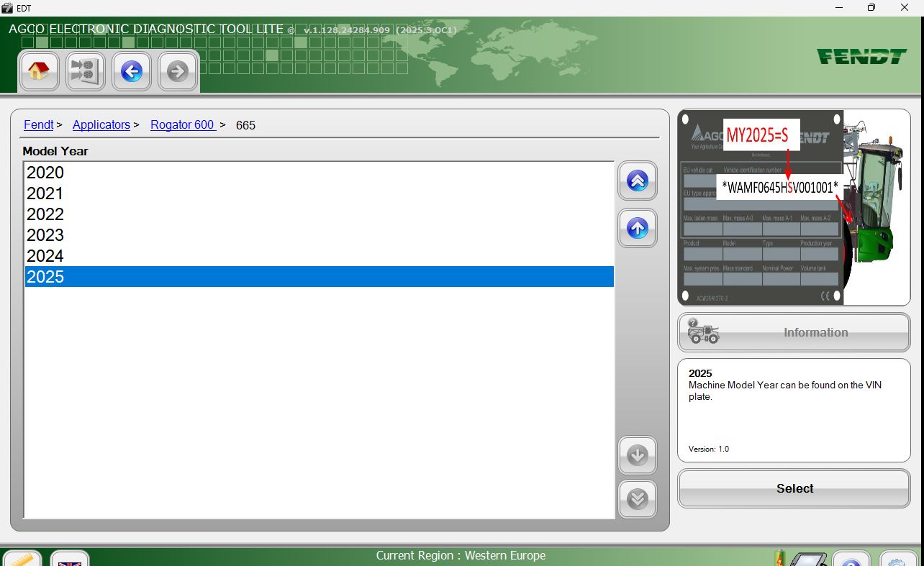The image size is (924, 566).
Task: Open the Rogator 600 breadcrumb link
Action: [183, 124]
